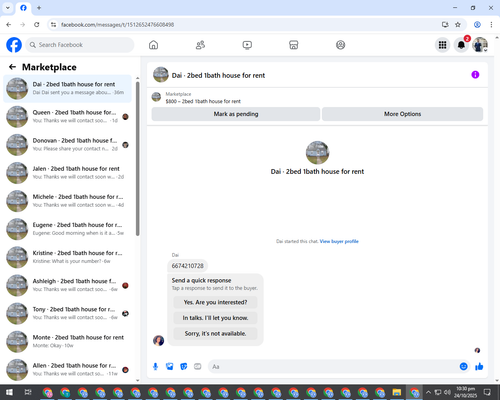Click the back arrow beside Marketplace
Viewport: 500px width, 400px height.
(x=12, y=67)
